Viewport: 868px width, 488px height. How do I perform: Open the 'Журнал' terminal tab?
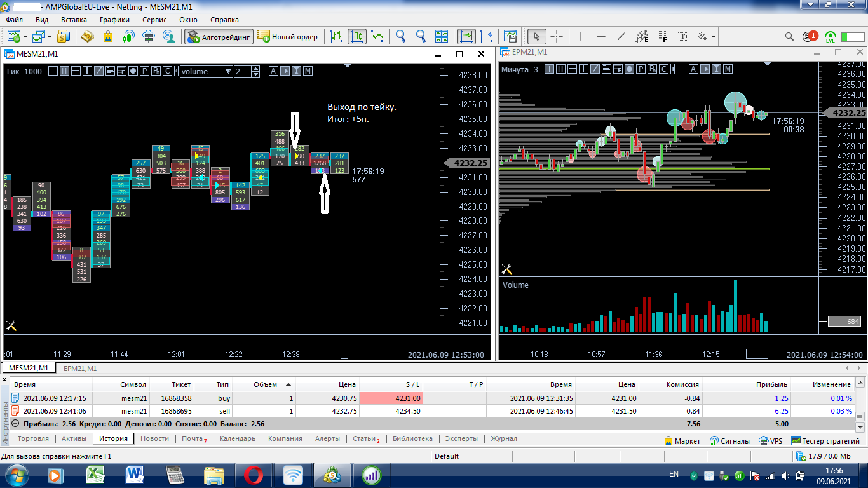point(503,439)
